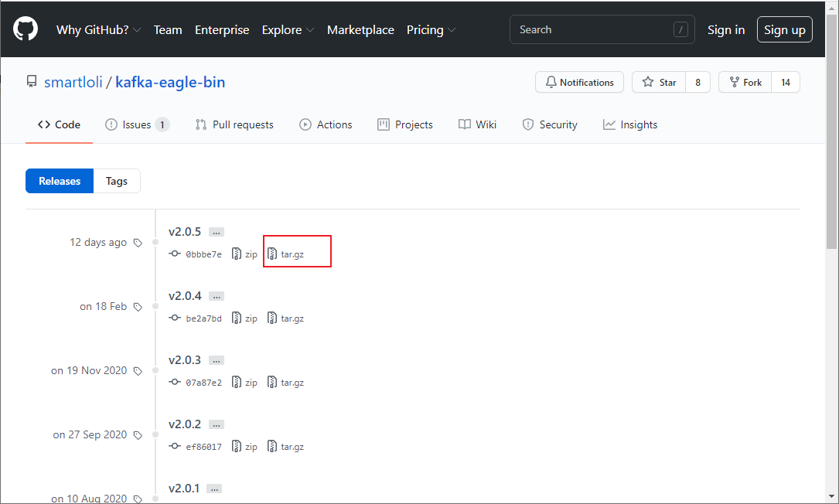Open the forks count 14

pyautogui.click(x=786, y=82)
